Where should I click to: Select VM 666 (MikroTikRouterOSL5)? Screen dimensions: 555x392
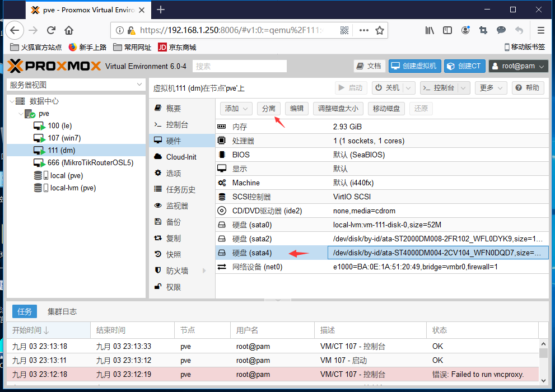tap(90, 163)
